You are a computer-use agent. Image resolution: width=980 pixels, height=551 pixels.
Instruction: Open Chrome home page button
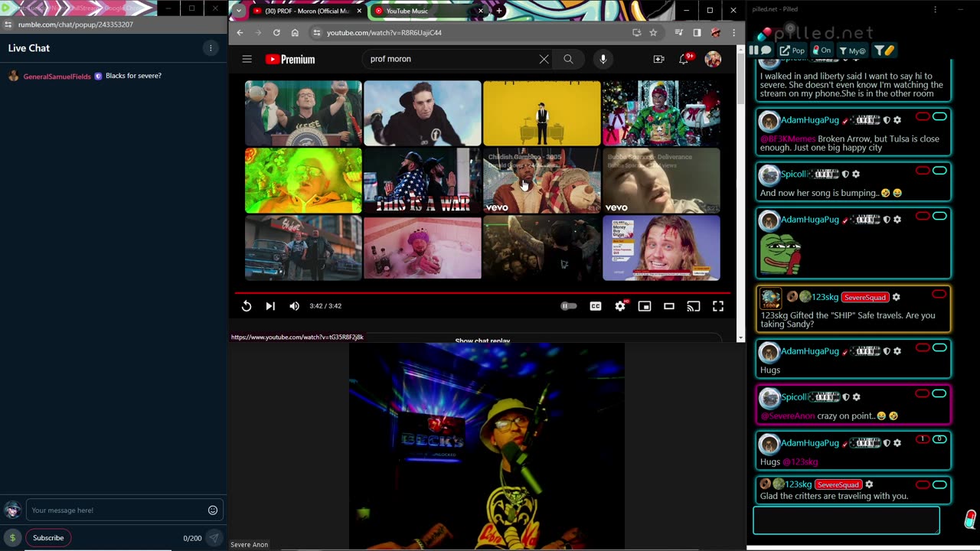coord(295,33)
